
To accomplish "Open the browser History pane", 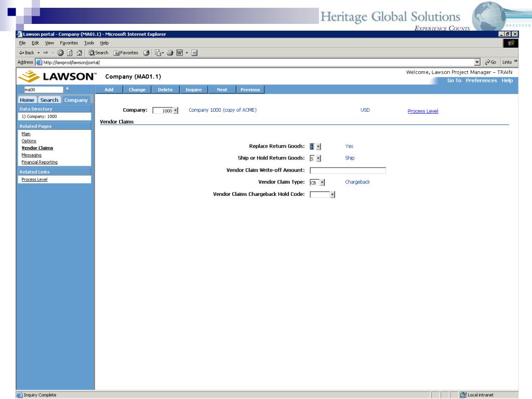I will point(146,52).
